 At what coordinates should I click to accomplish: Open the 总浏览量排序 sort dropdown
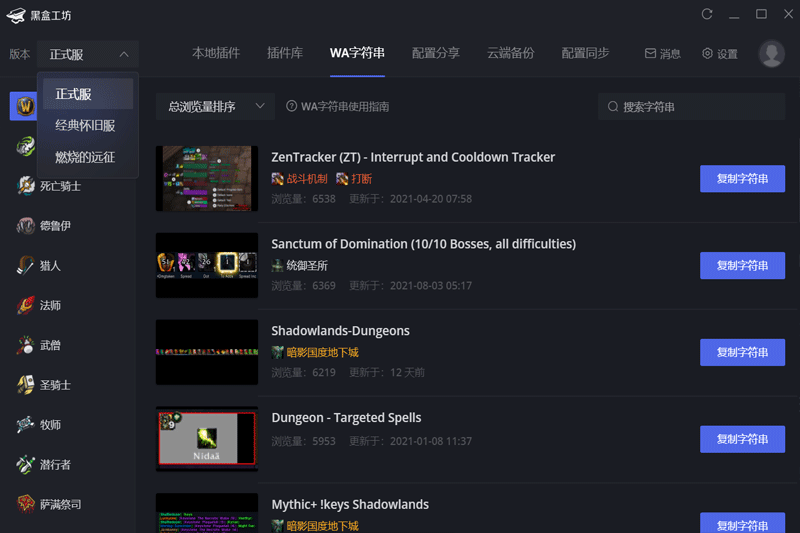(214, 106)
